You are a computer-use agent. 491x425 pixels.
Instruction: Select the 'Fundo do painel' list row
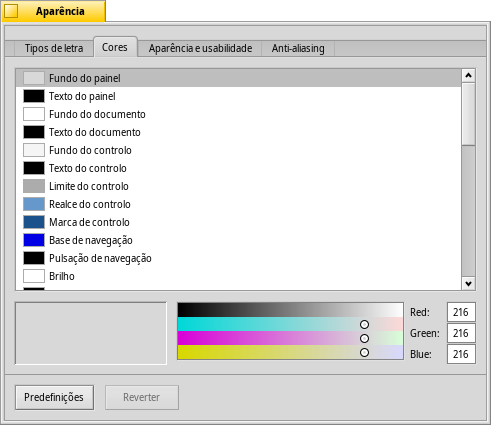[238, 78]
